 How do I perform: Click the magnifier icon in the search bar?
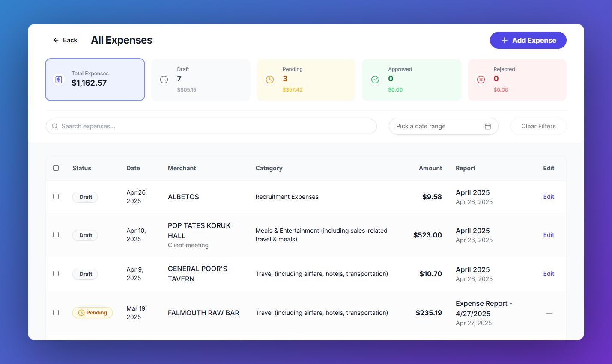54,126
